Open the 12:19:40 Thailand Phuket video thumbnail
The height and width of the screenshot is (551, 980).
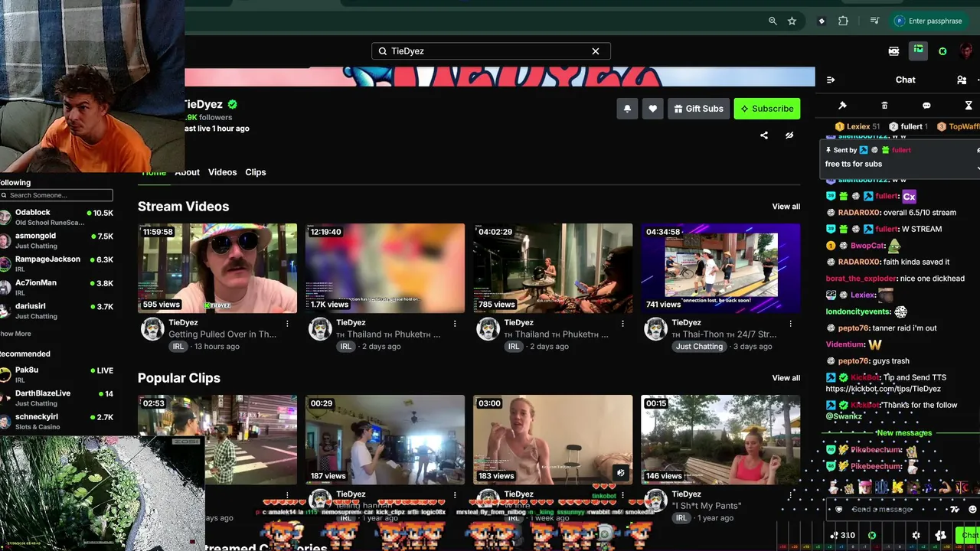pos(385,268)
